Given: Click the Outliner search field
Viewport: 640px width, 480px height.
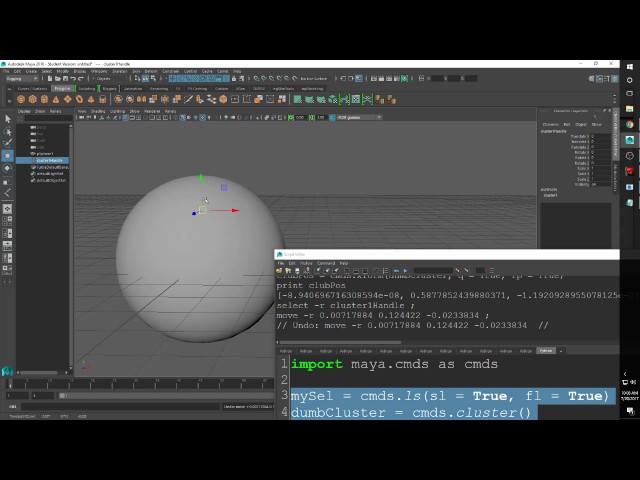Looking at the screenshot, I should (49, 118).
